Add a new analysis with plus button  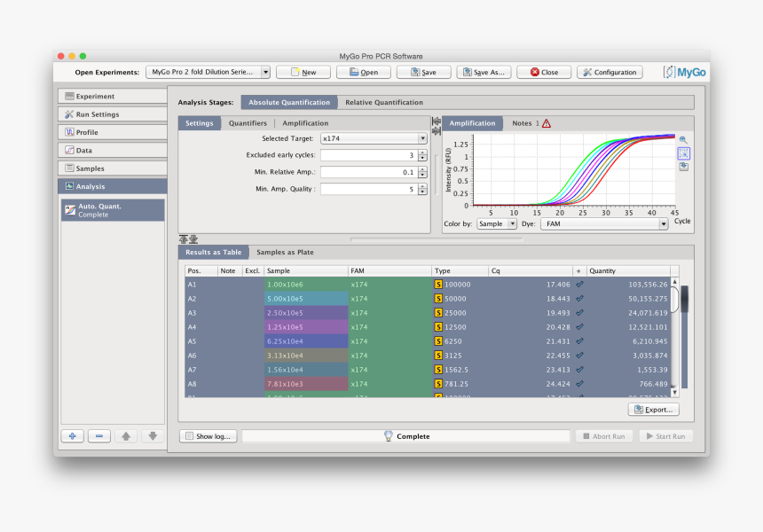73,436
